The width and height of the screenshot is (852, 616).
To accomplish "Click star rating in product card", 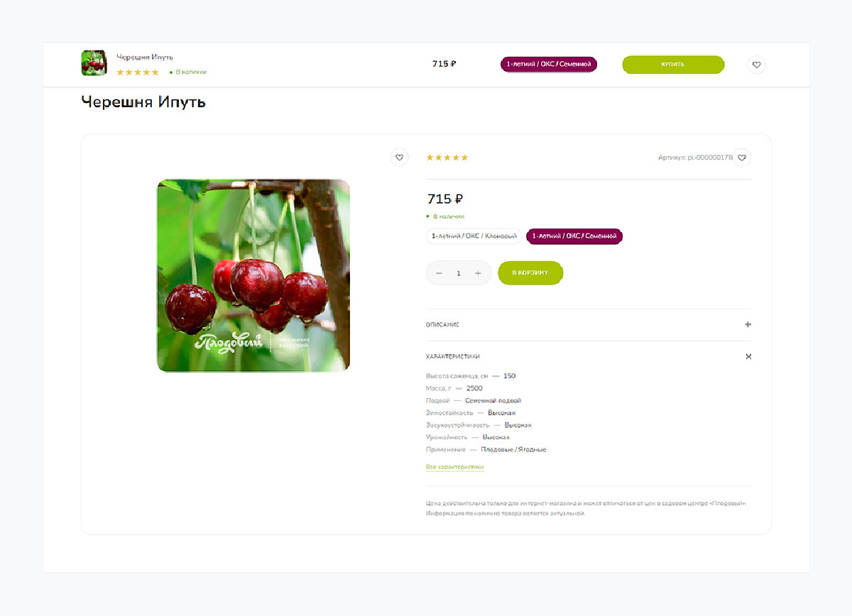I will pyautogui.click(x=447, y=158).
